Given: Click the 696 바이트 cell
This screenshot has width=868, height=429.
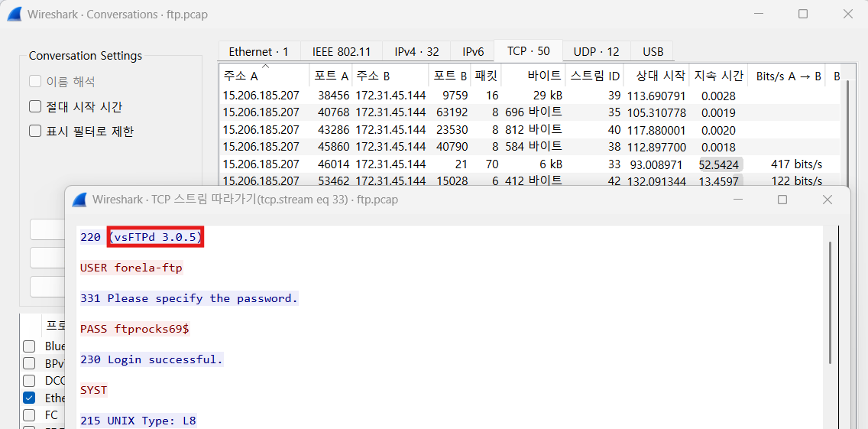Looking at the screenshot, I should click(x=533, y=112).
